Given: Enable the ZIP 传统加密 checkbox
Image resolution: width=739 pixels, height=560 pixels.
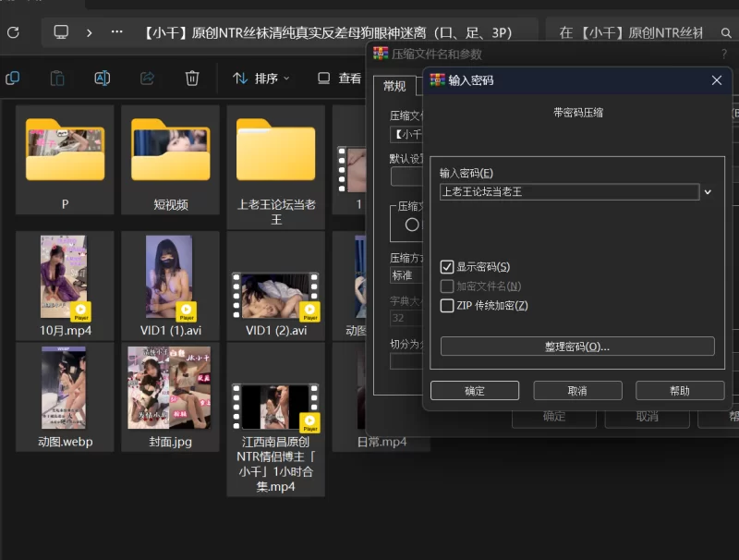Looking at the screenshot, I should click(448, 306).
